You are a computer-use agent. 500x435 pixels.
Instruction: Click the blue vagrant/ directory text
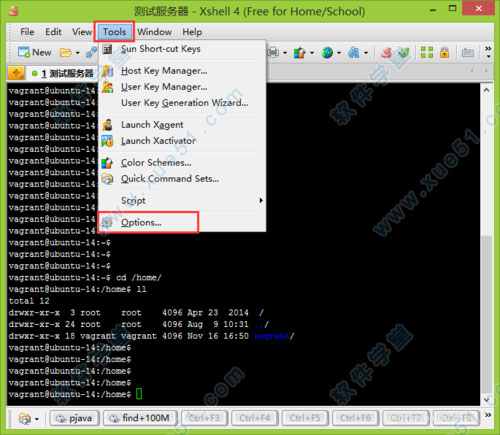[x=273, y=336]
